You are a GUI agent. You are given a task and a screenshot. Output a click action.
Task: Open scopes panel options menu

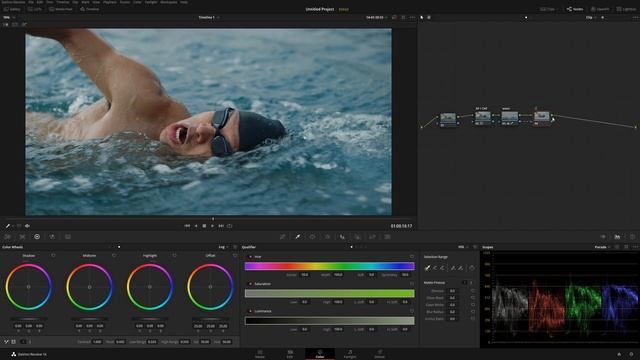click(x=635, y=247)
